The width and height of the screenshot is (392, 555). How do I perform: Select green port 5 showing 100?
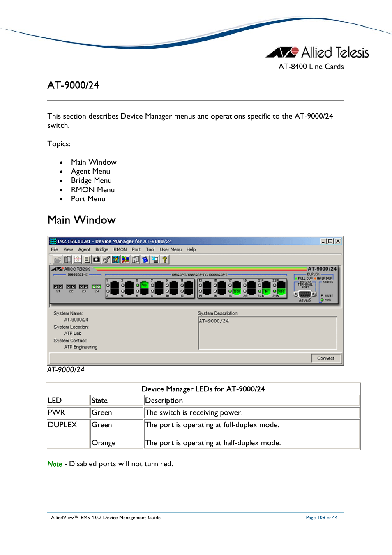pyautogui.click(x=144, y=285)
